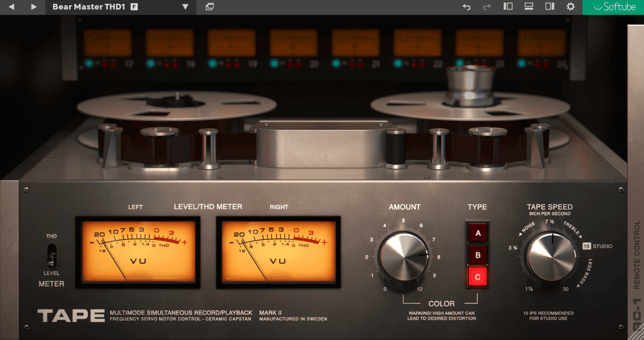
Task: Click the large TAPE logo text
Action: 71,316
